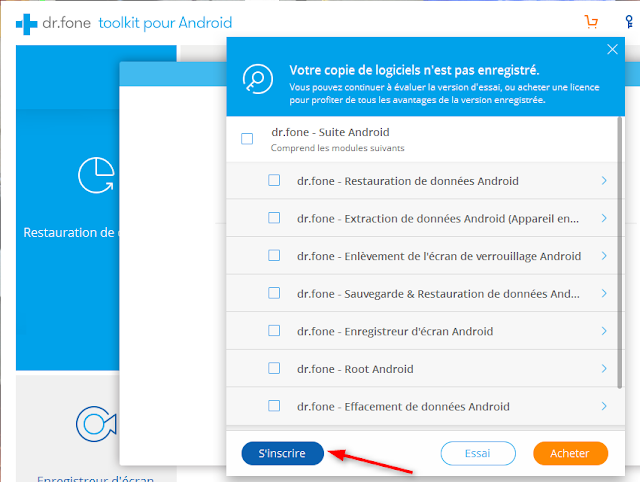Click the magnifier key icon in the dialog header
The image size is (640, 482).
click(x=258, y=79)
